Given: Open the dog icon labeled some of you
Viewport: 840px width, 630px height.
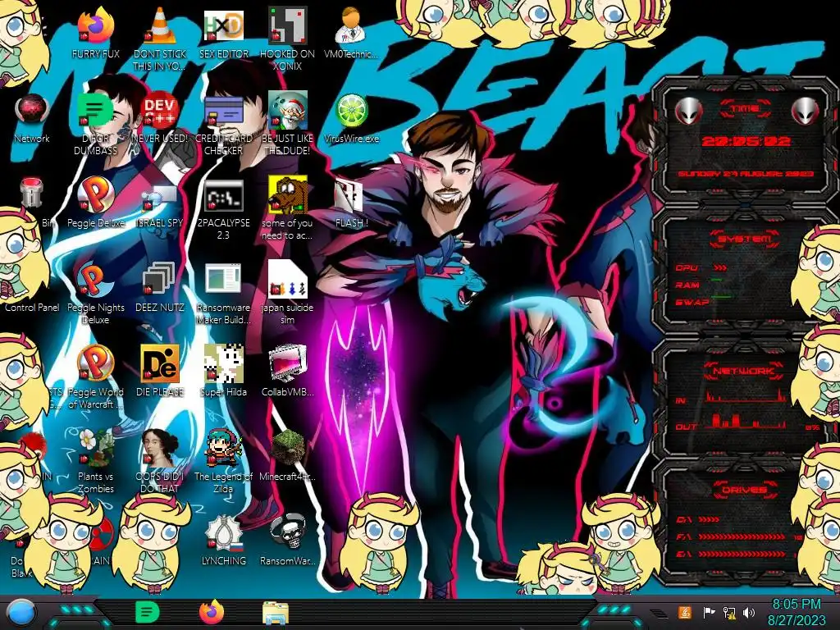Looking at the screenshot, I should pos(288,194).
